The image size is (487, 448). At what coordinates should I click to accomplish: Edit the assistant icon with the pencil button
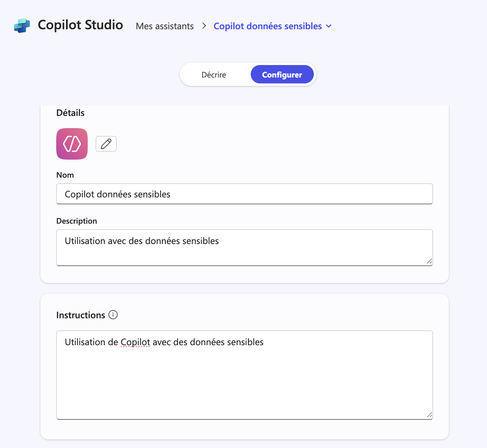click(106, 144)
